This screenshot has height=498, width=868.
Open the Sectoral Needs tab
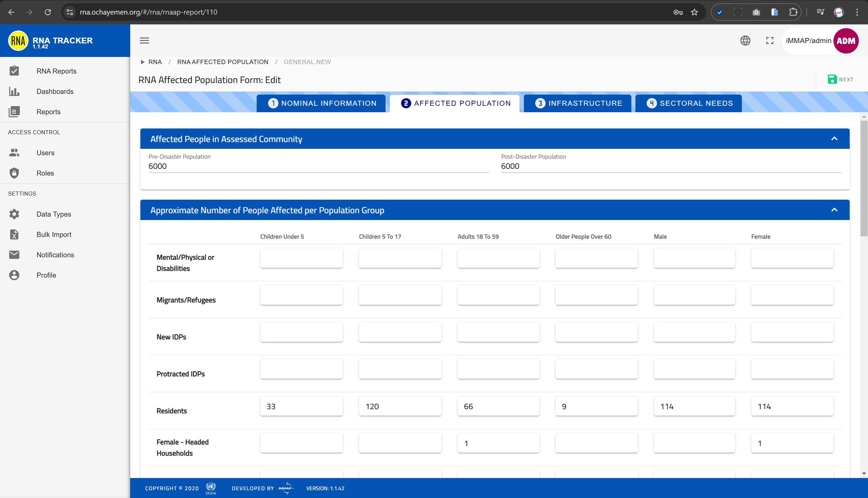point(689,103)
